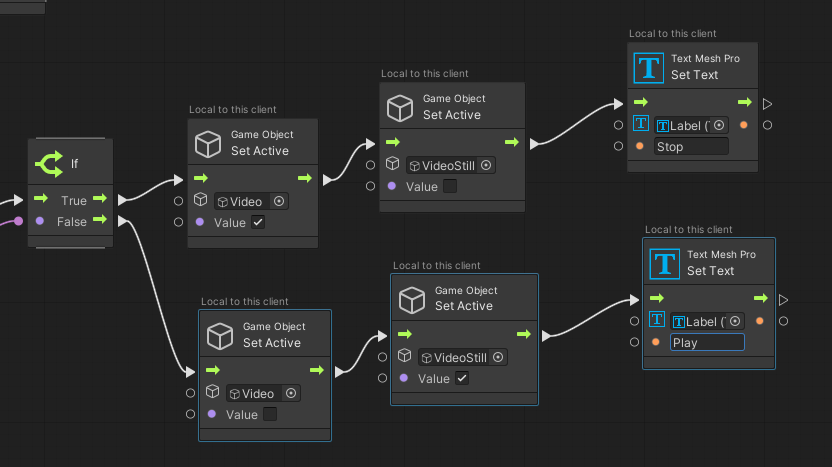Uncheck Value checkbox on top Video node
Screen dimensions: 832x467
(258, 222)
